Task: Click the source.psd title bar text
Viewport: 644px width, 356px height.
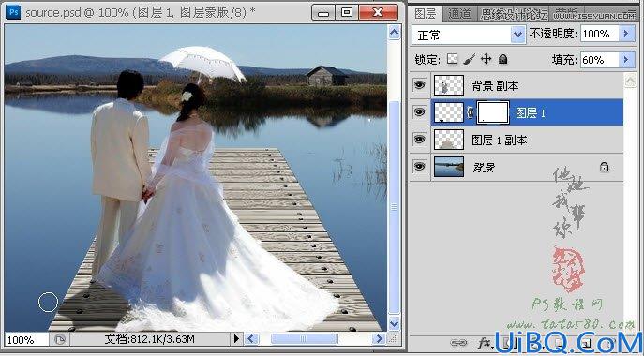Action: click(140, 12)
